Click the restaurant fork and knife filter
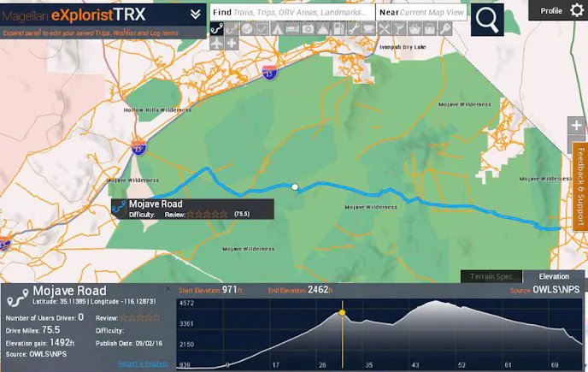This screenshot has width=588, height=372. (385, 28)
